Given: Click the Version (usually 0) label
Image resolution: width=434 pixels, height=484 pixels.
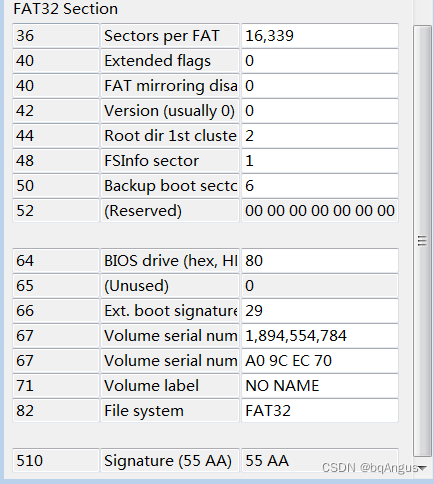Looking at the screenshot, I should tap(170, 111).
